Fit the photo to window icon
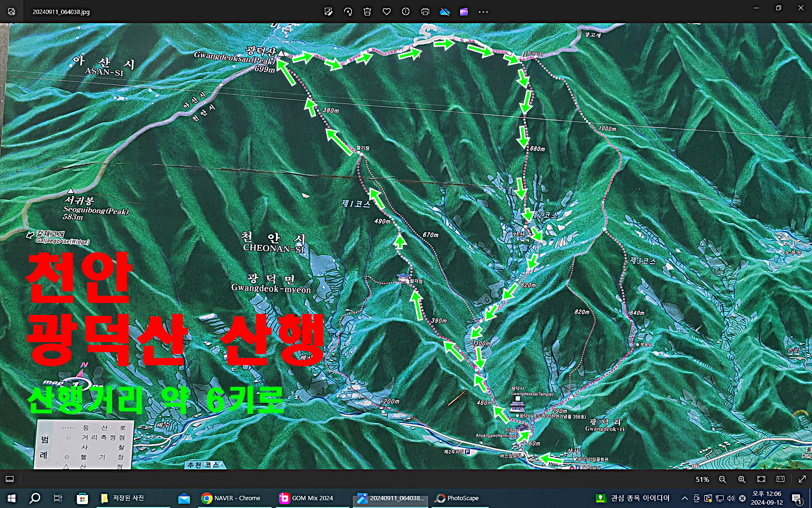This screenshot has height=508, width=812. (761, 479)
